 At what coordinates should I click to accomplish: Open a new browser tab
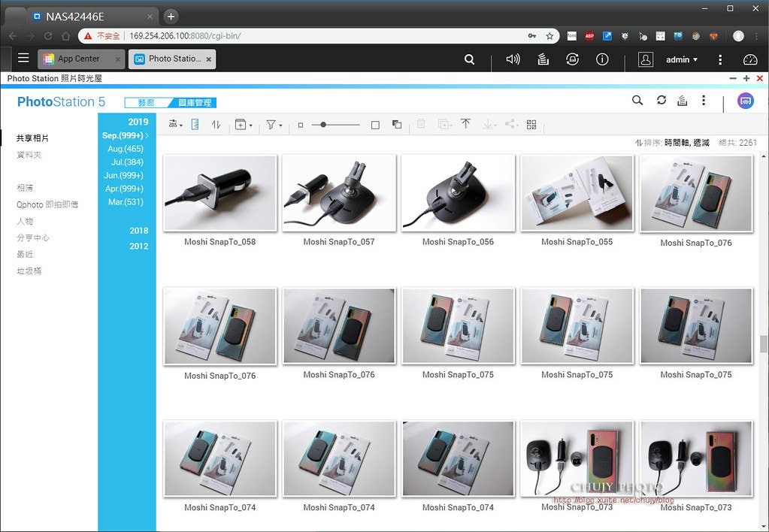coord(171,17)
